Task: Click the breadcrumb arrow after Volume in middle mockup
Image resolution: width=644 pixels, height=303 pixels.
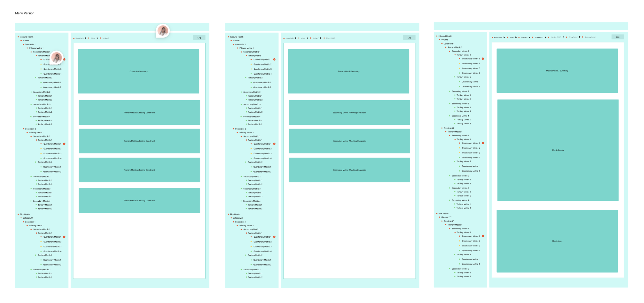Action: pos(308,38)
